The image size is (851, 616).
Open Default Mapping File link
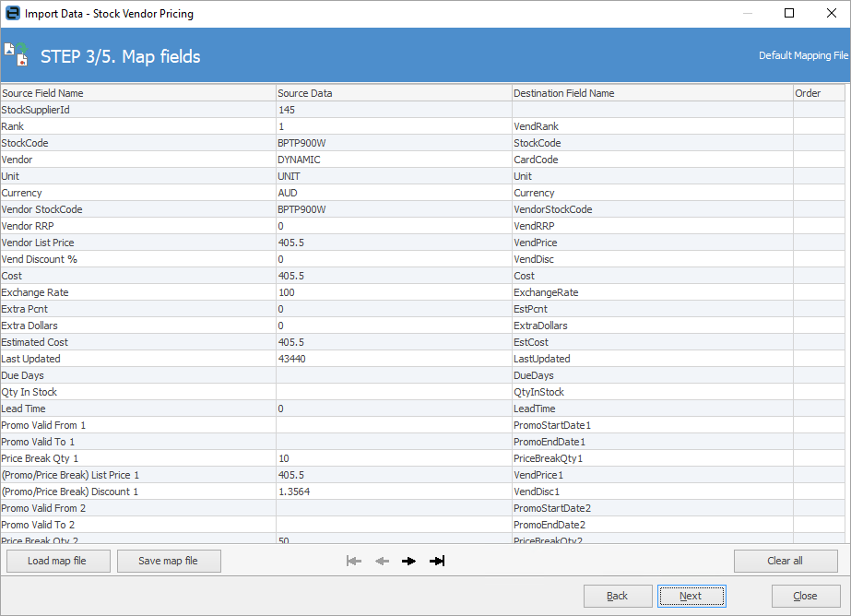tap(802, 55)
